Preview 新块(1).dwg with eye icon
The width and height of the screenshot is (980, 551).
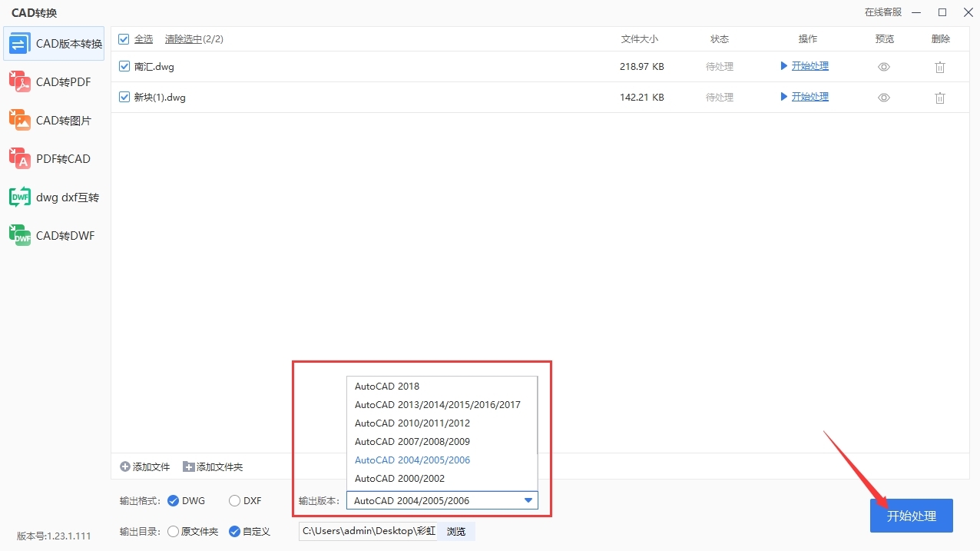884,98
